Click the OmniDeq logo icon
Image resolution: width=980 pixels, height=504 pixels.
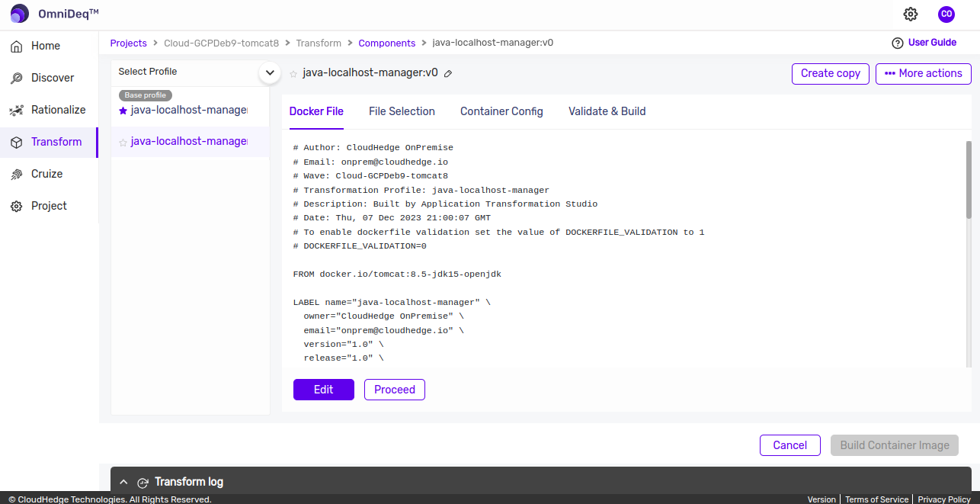[x=20, y=14]
